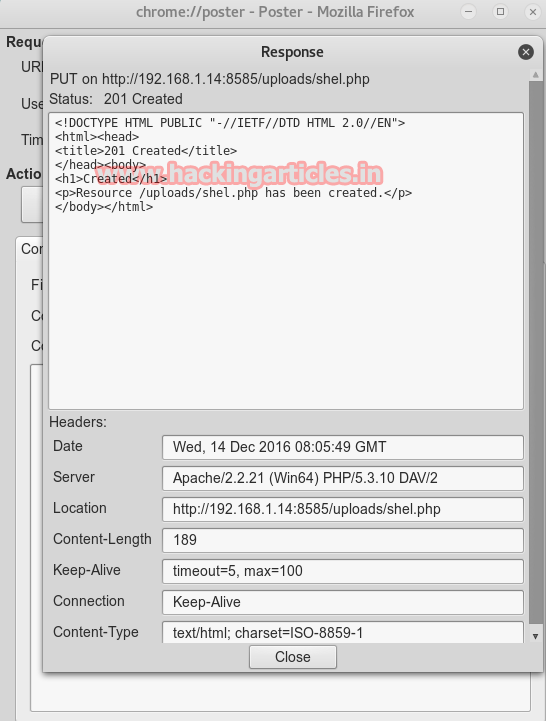Click the Close button at bottom
This screenshot has width=546, height=721.
pos(293,657)
